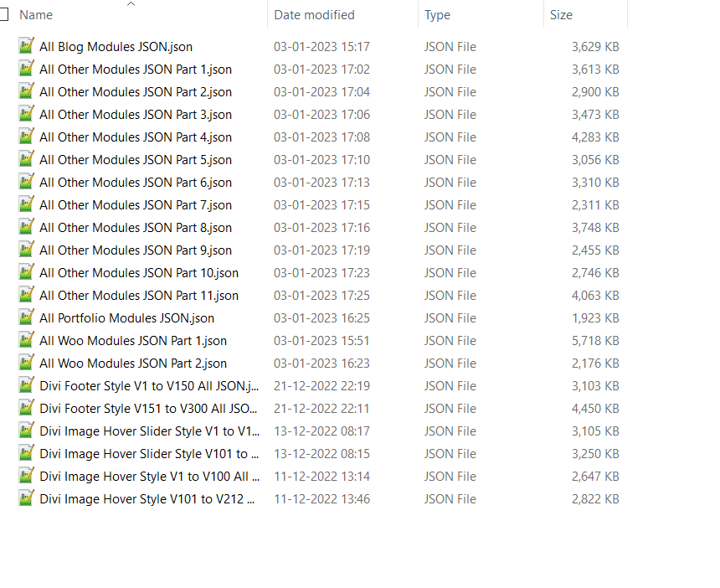This screenshot has width=720, height=588.
Task: Select Divi Image Hover Slider Style V101 file
Action: [x=149, y=454]
